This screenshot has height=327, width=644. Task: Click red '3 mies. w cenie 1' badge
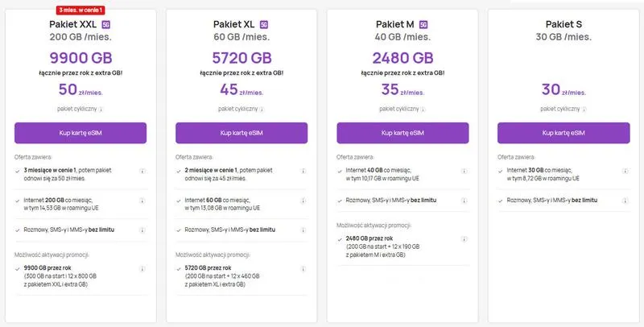(80, 10)
